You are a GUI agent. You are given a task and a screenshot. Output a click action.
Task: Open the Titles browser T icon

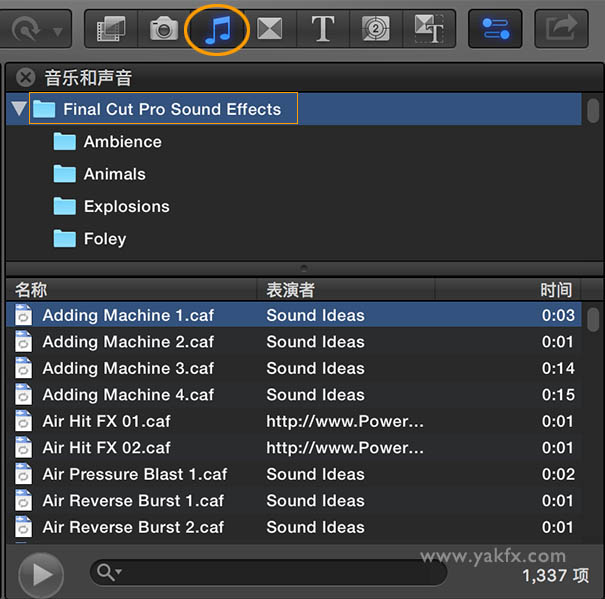point(323,29)
